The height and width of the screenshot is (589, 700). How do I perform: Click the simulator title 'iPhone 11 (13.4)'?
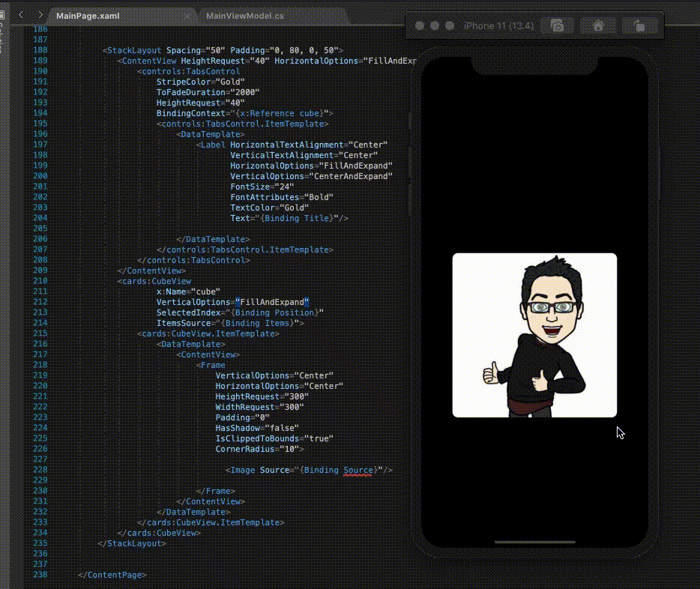(498, 26)
